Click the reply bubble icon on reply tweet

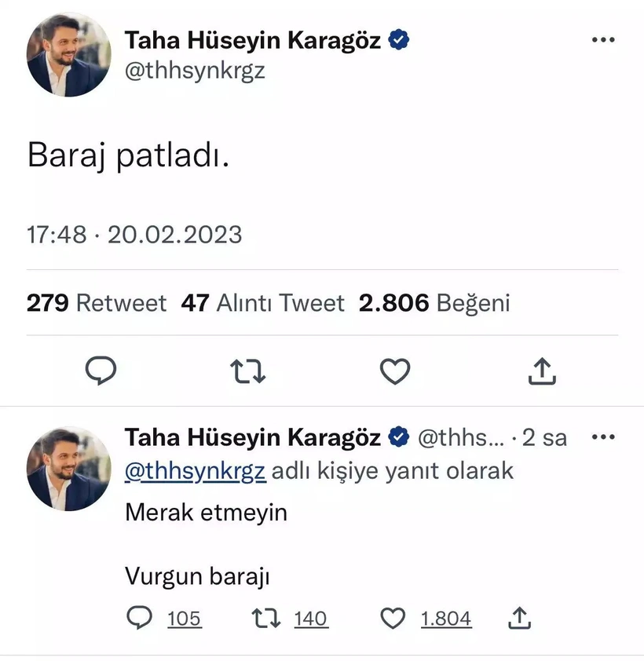(x=139, y=619)
